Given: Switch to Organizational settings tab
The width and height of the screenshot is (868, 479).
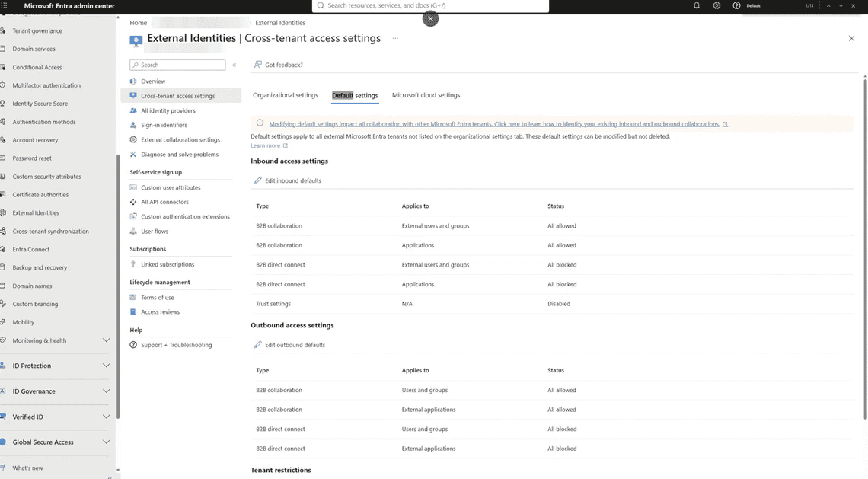Looking at the screenshot, I should [285, 95].
